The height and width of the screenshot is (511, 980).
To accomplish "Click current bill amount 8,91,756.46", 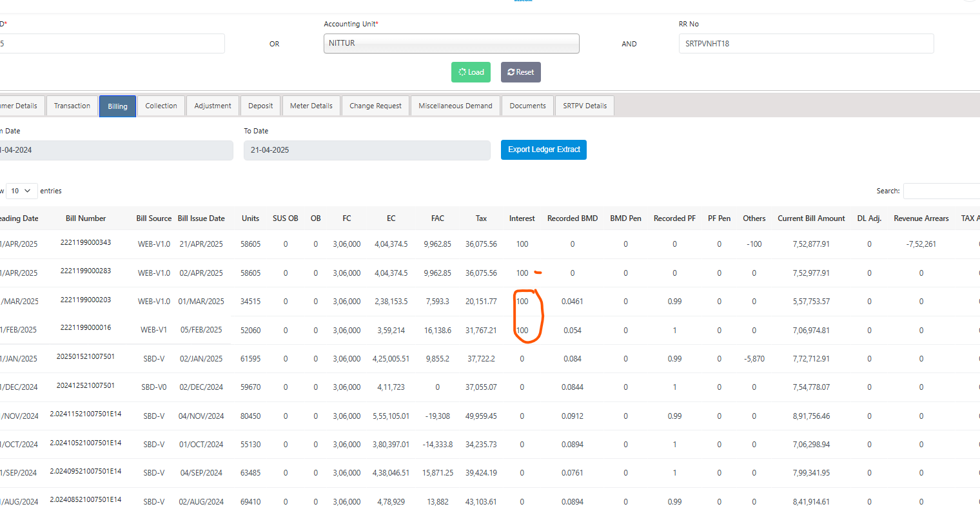I will (811, 416).
